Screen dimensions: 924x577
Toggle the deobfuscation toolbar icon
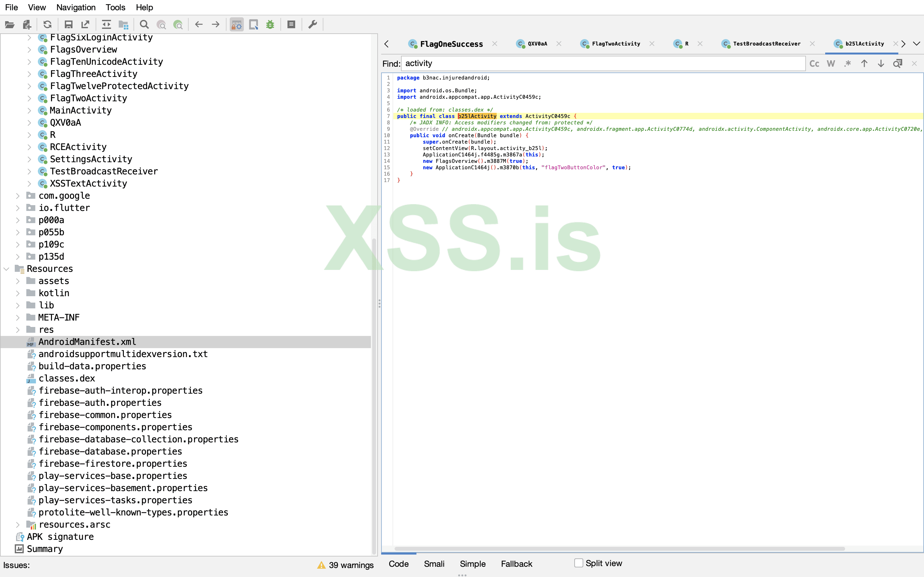(237, 25)
